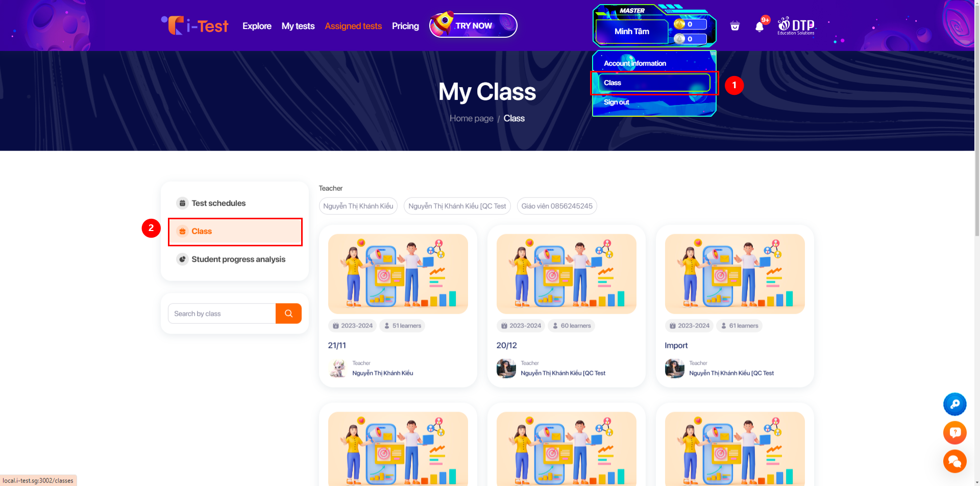The width and height of the screenshot is (980, 486).
Task: Toggle the Giáo viên 0856245245 filter chip
Action: tap(557, 206)
